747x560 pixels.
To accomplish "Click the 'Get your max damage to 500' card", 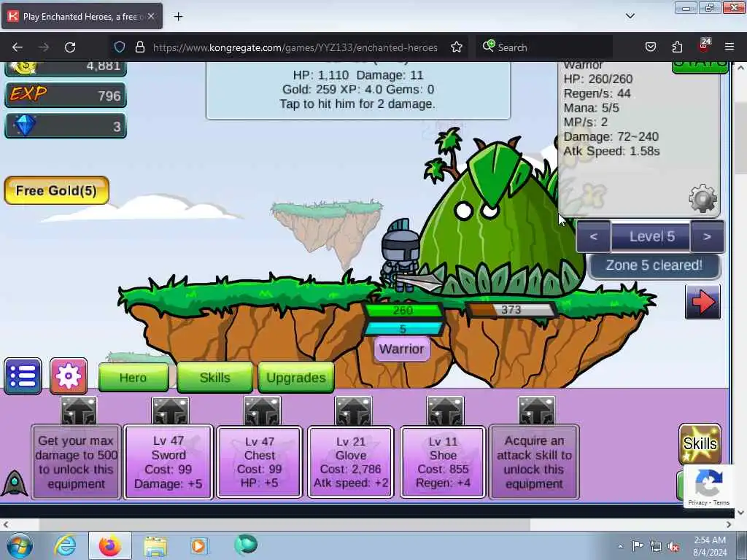I will (76, 462).
